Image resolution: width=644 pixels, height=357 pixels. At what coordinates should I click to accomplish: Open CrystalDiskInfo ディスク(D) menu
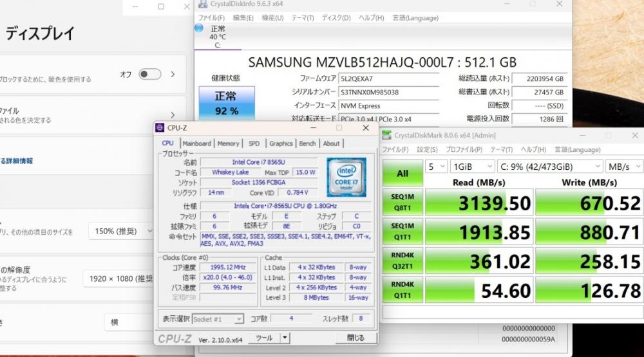336,17
